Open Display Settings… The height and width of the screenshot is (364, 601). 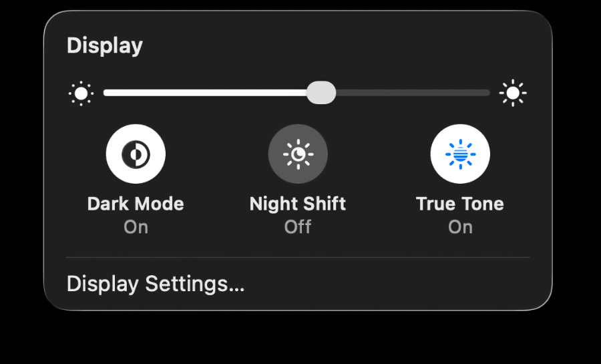click(156, 284)
